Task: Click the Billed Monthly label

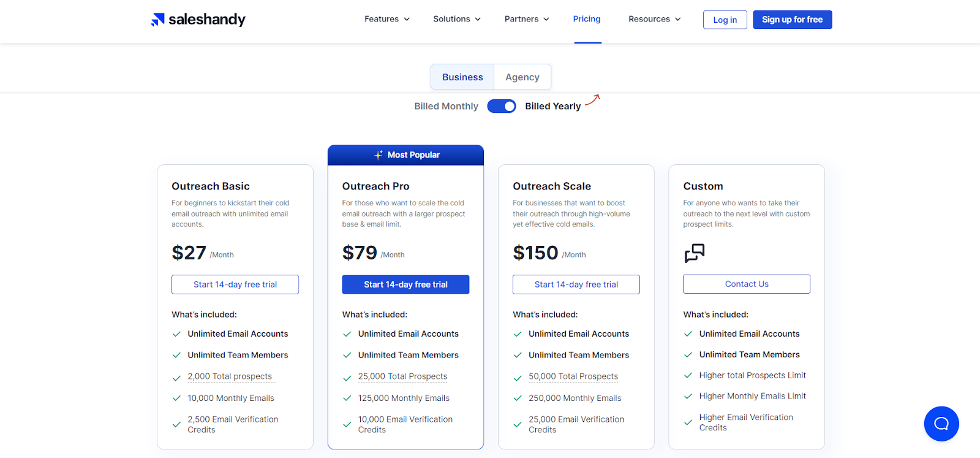Action: [x=446, y=106]
